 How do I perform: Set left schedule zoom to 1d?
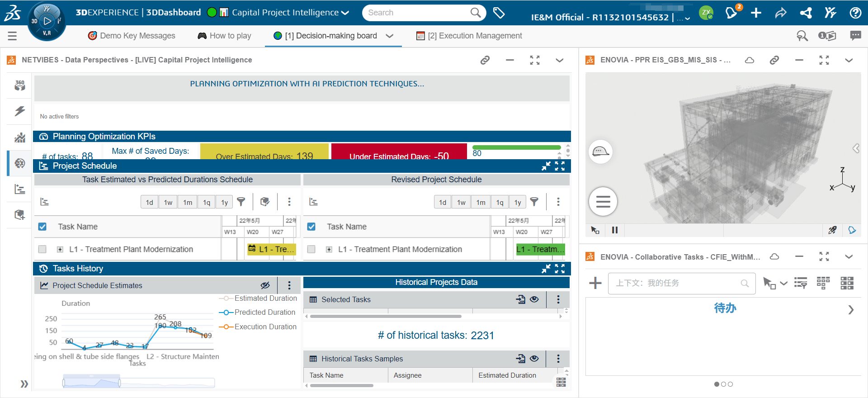150,202
